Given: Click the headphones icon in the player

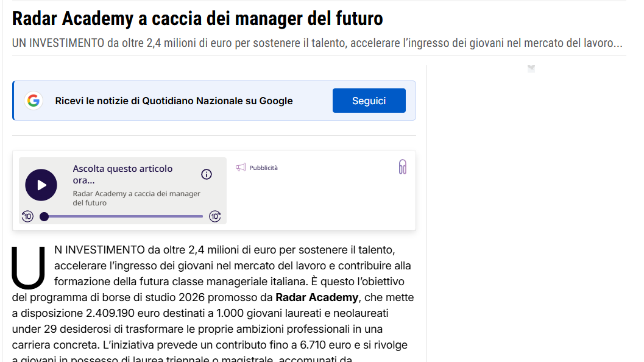Looking at the screenshot, I should 403,167.
